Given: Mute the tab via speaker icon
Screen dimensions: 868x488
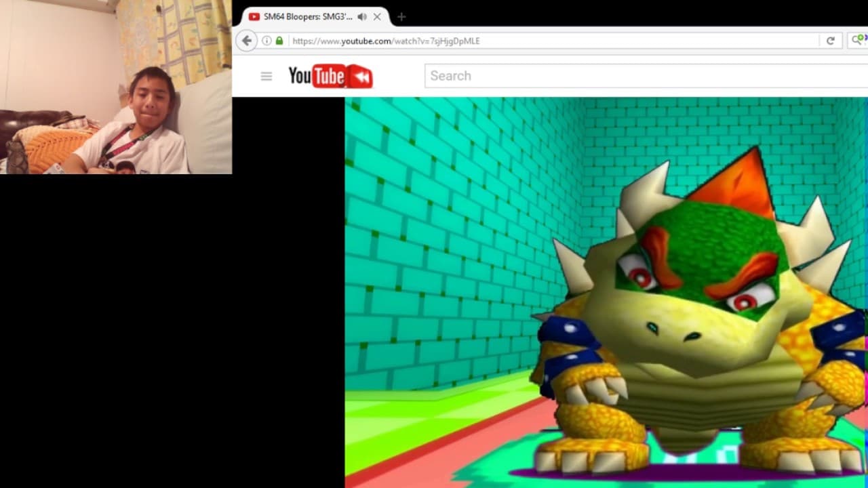Looking at the screenshot, I should click(362, 17).
